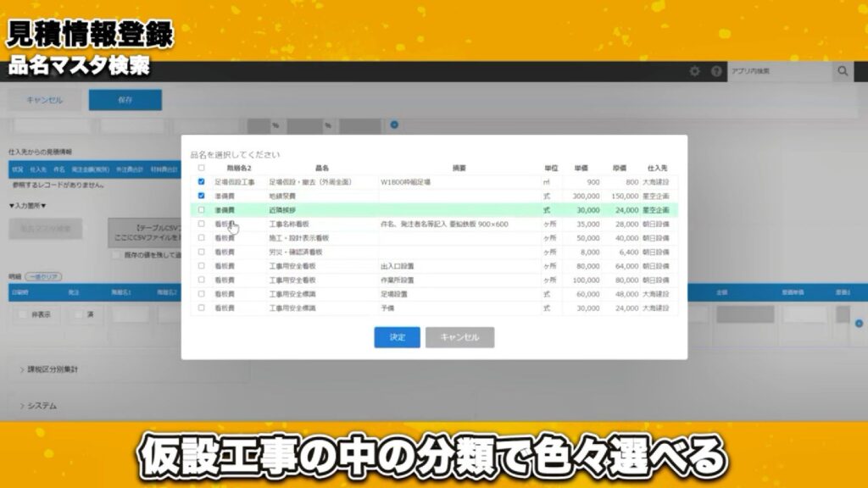Image resolution: width=868 pixels, height=488 pixels.
Task: Click the 労災・確認済看板 item name
Action: [296, 252]
